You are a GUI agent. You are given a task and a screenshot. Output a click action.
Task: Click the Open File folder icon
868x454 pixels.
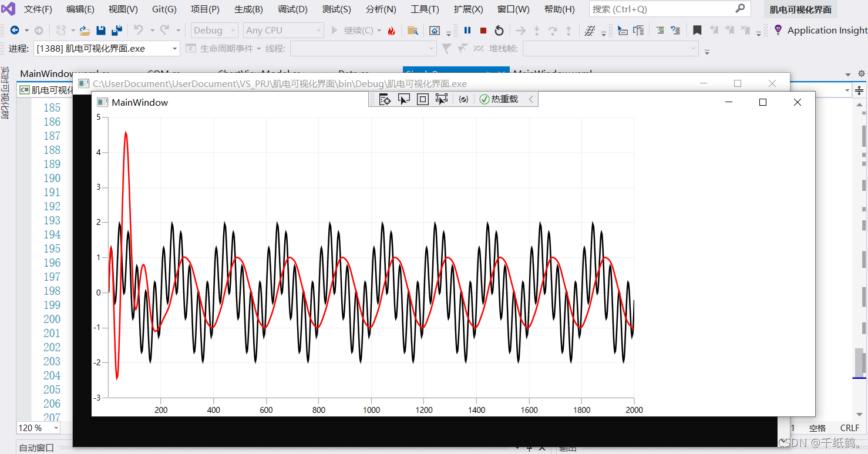(85, 31)
